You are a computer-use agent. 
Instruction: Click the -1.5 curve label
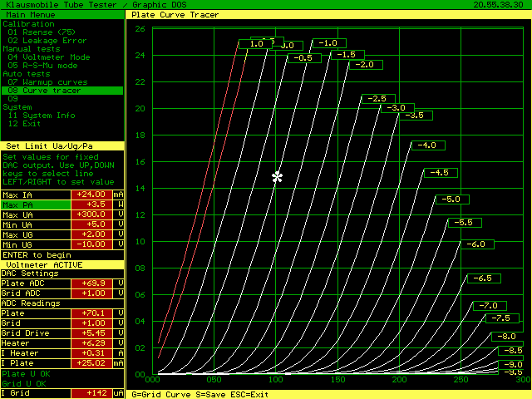pyautogui.click(x=347, y=55)
